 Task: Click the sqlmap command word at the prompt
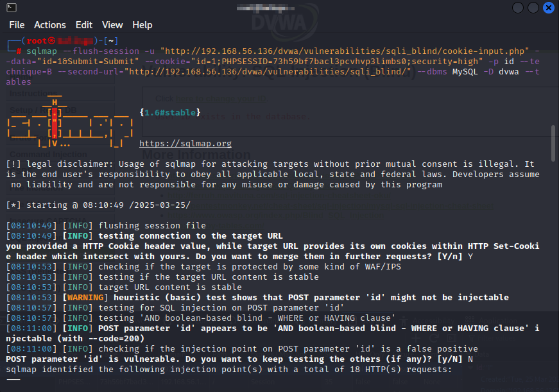coord(41,51)
